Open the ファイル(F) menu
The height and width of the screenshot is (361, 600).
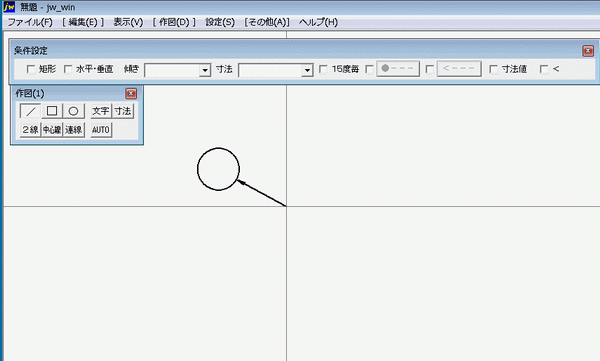click(30, 22)
